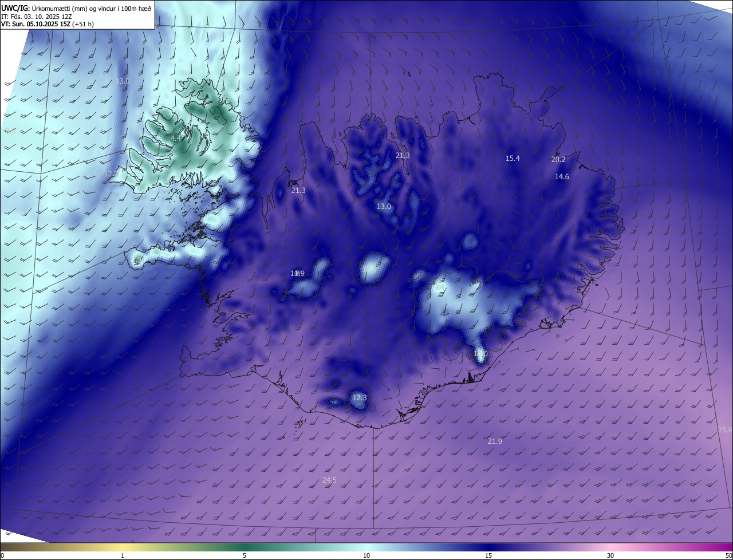This screenshot has height=560, width=733.
Task: Click the 12.3 value near the south coast
Action: point(359,398)
